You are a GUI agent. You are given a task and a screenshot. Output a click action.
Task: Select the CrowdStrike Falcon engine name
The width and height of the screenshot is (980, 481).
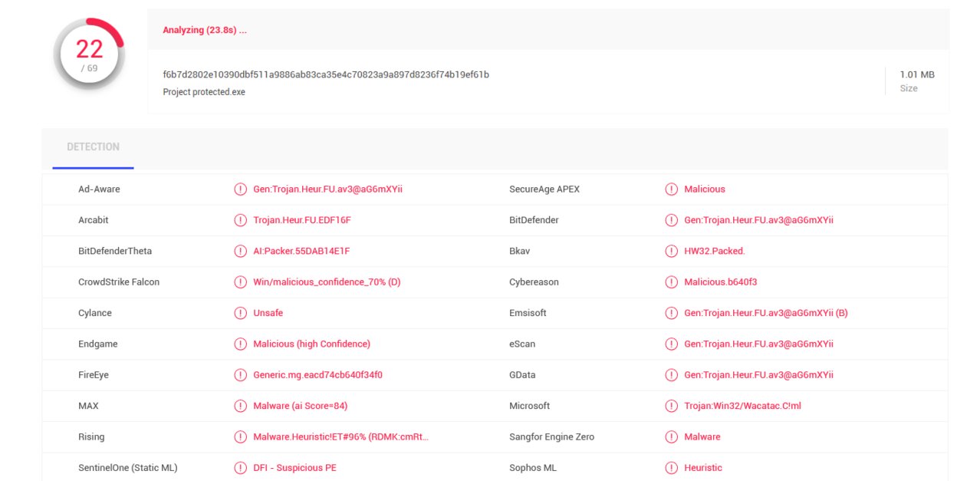point(119,282)
